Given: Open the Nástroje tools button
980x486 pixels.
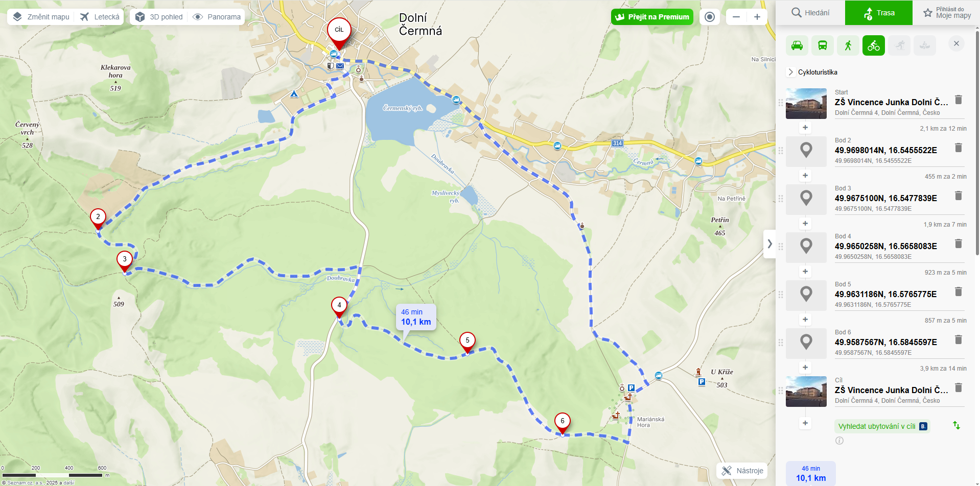Looking at the screenshot, I should 742,471.
